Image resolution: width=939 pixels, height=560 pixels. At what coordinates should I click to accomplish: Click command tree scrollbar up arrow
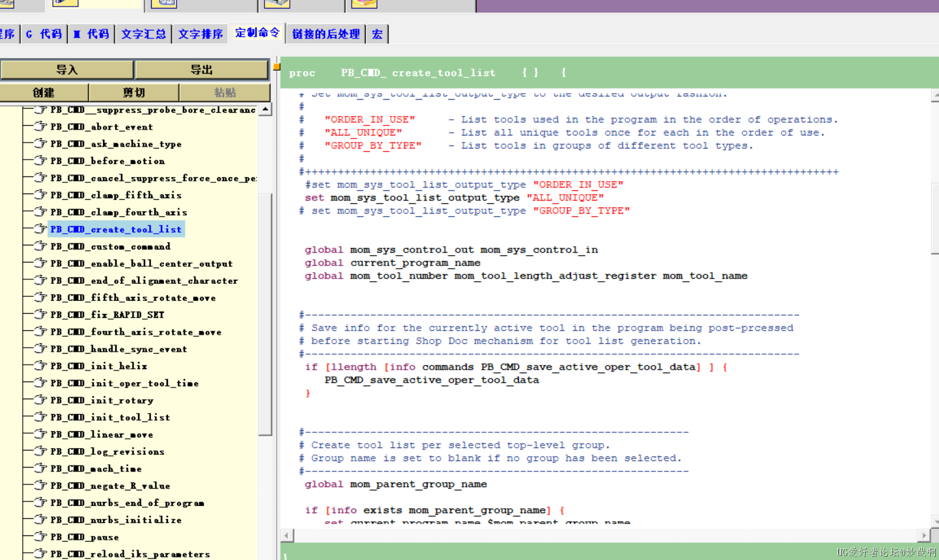point(265,110)
